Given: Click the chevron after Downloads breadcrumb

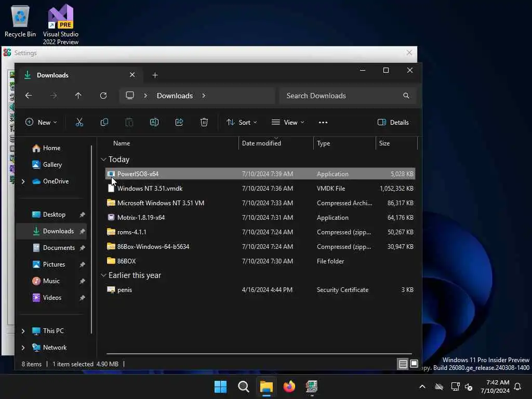Looking at the screenshot, I should point(204,96).
